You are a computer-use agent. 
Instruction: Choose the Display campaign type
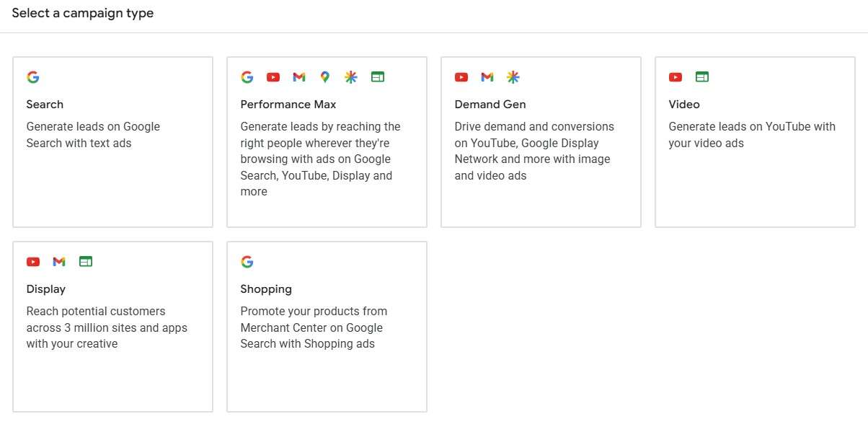112,325
